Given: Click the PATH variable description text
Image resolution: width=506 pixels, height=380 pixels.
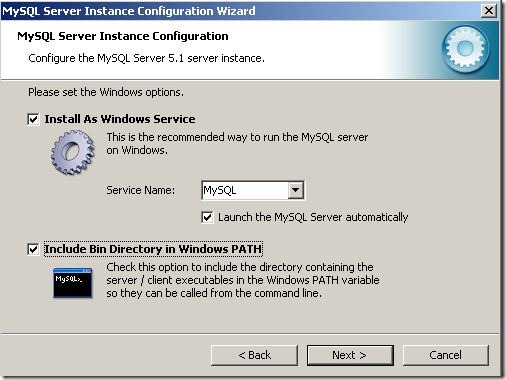Looking at the screenshot, I should point(243,280).
